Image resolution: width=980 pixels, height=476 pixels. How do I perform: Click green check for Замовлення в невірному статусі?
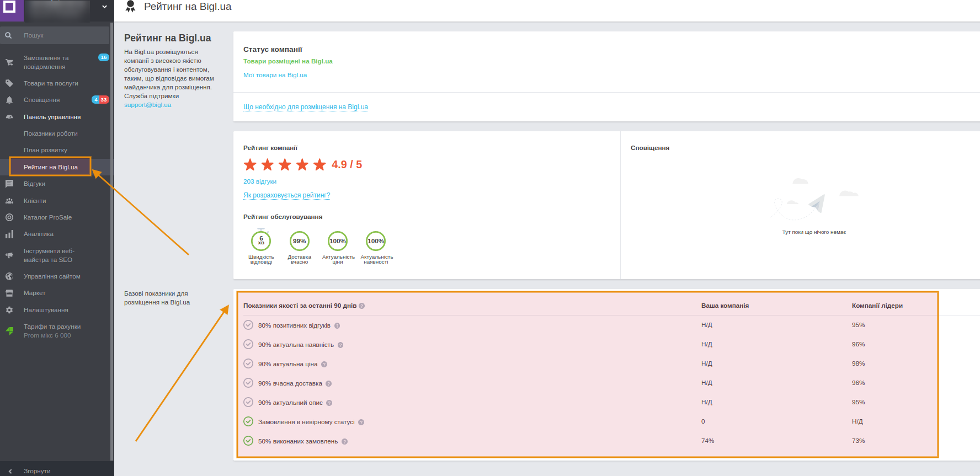click(x=248, y=421)
